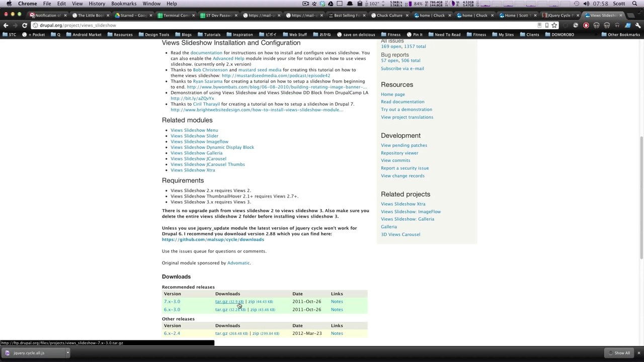644x362 pixels.
Task: Open View pending patches link
Action: point(404,145)
